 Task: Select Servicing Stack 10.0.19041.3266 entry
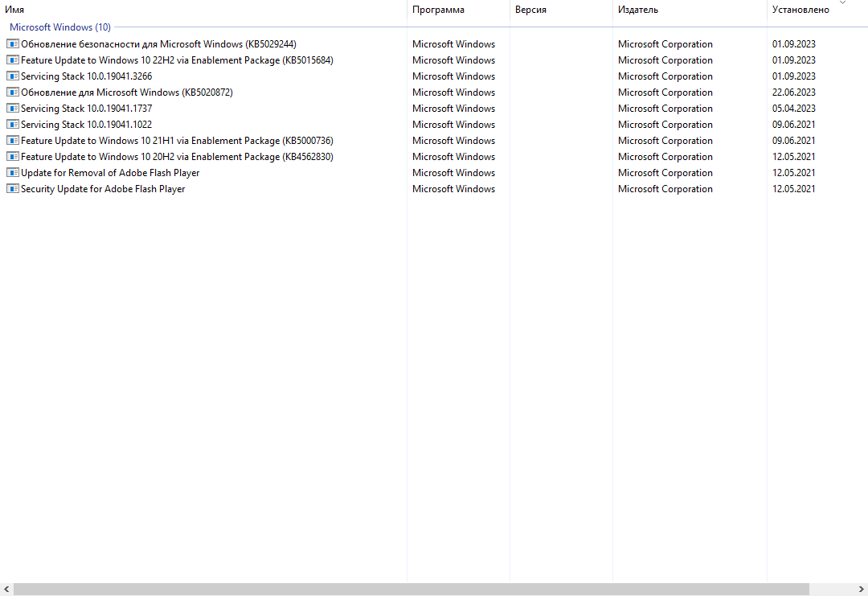tap(86, 76)
